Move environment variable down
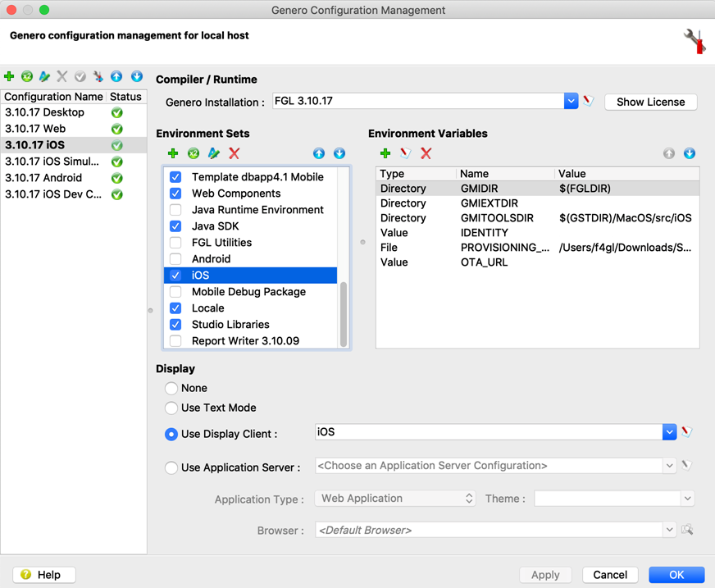 pyautogui.click(x=690, y=153)
